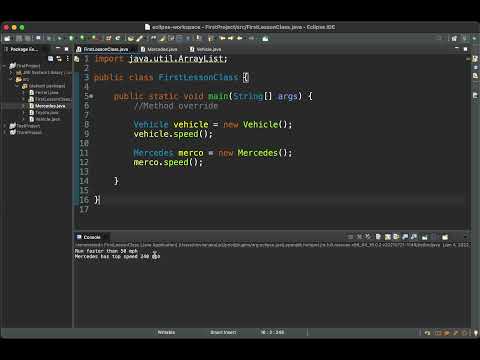Minimize the editor area

click(x=457, y=49)
